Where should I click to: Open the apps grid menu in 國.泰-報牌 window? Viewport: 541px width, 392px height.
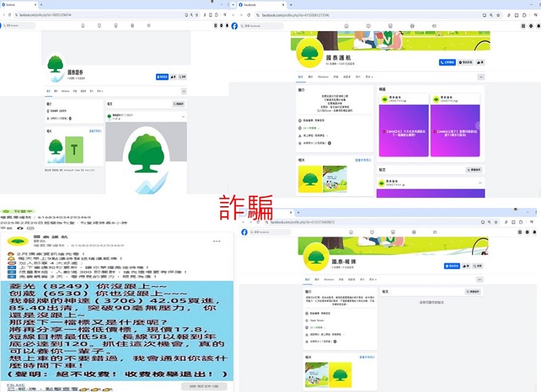point(519,232)
